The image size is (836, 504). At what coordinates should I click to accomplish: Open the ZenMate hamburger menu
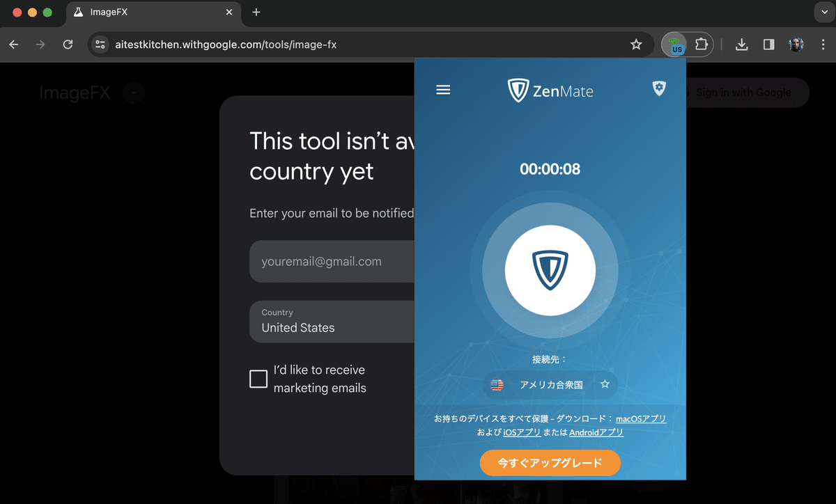443,89
